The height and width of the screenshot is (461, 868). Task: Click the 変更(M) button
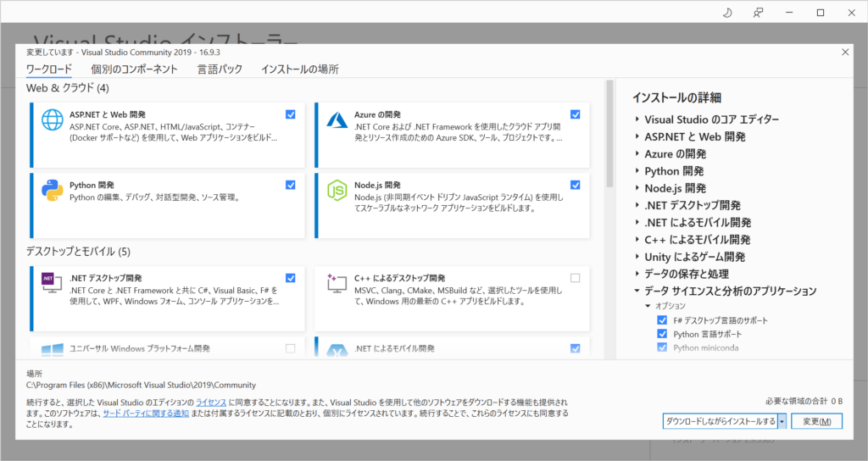point(816,422)
